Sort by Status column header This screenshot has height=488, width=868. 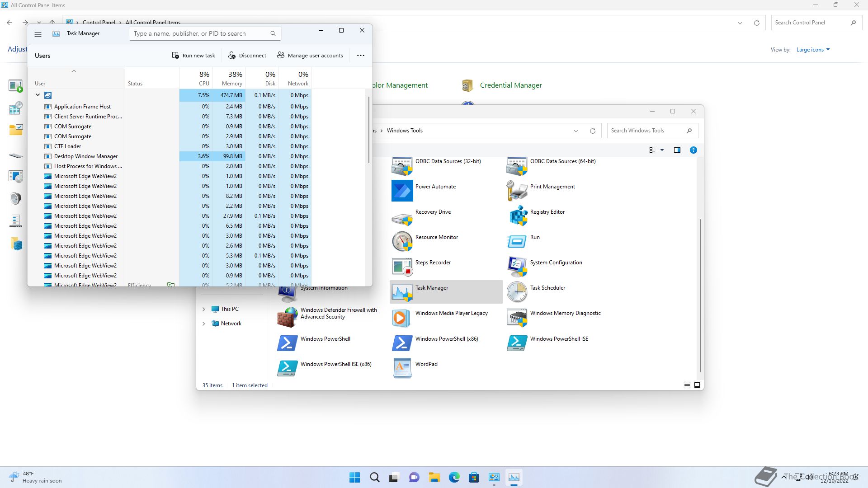pyautogui.click(x=152, y=78)
